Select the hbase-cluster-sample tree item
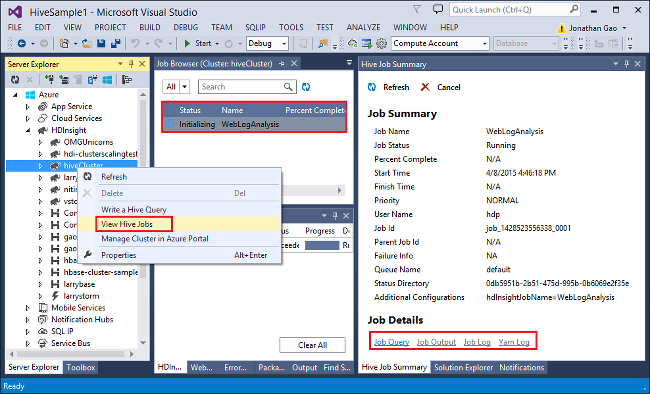 point(100,272)
